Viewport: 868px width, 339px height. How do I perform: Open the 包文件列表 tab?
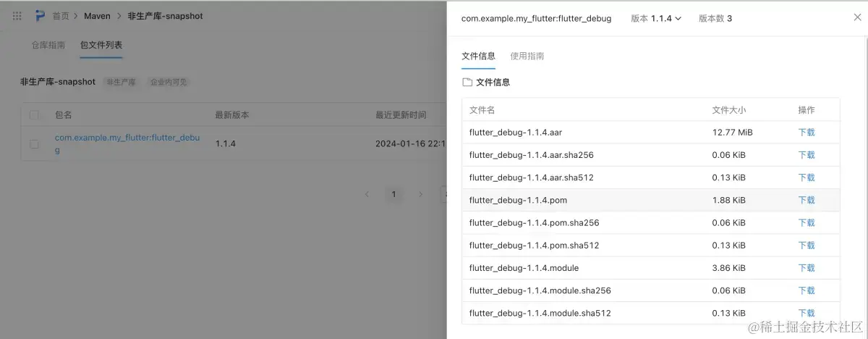(101, 45)
